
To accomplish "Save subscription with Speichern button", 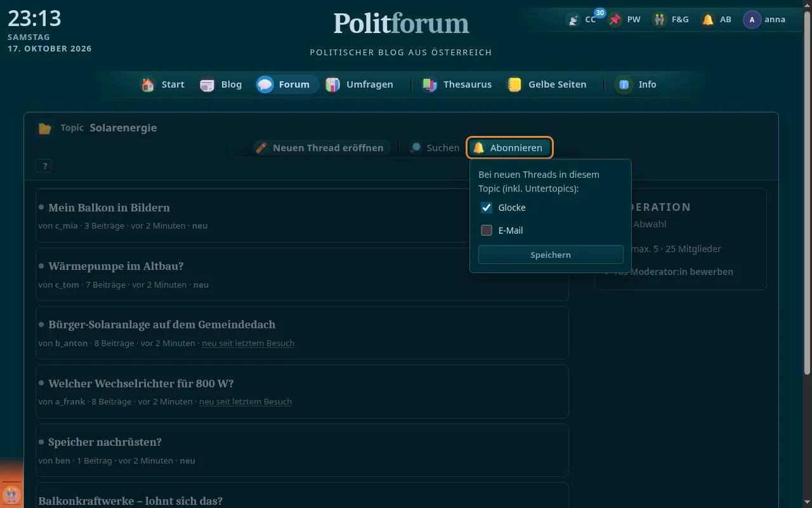I will (x=551, y=255).
